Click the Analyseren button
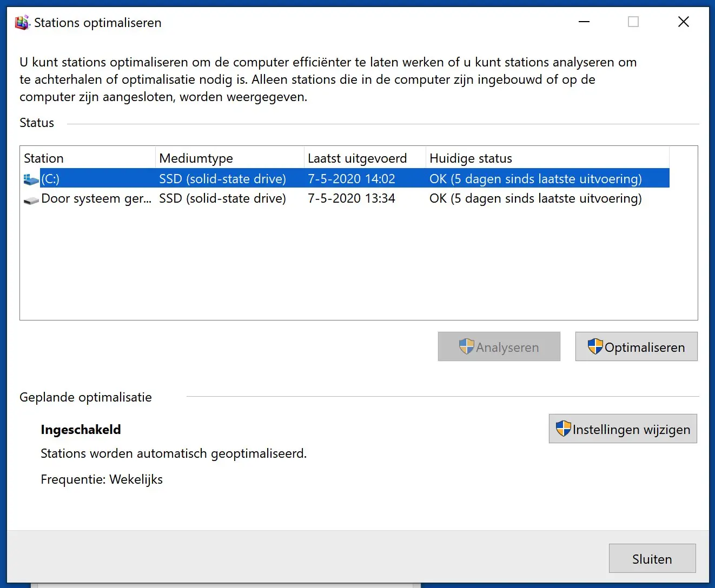Image resolution: width=715 pixels, height=588 pixels. (499, 346)
